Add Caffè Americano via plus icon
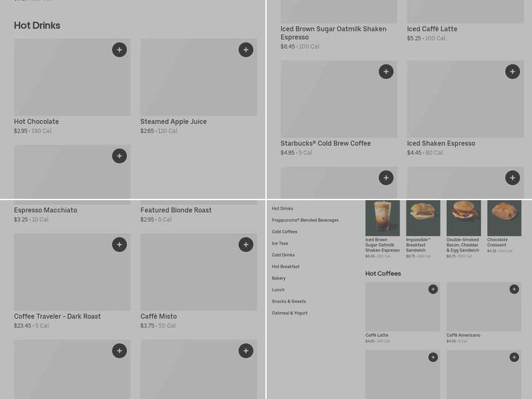 (514, 289)
